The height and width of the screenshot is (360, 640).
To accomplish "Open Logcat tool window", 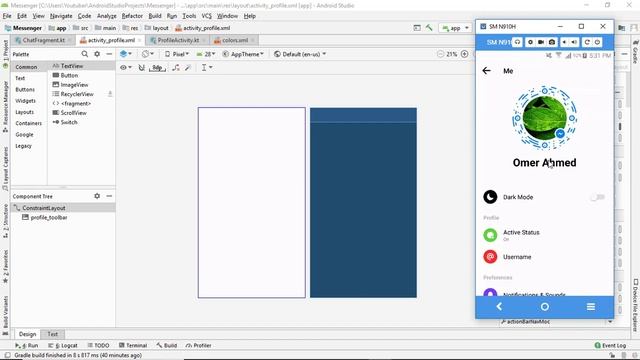I will (62, 345).
